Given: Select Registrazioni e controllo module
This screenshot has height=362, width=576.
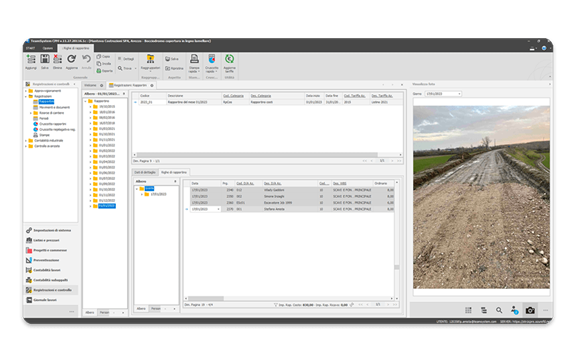Looking at the screenshot, I should click(50, 290).
